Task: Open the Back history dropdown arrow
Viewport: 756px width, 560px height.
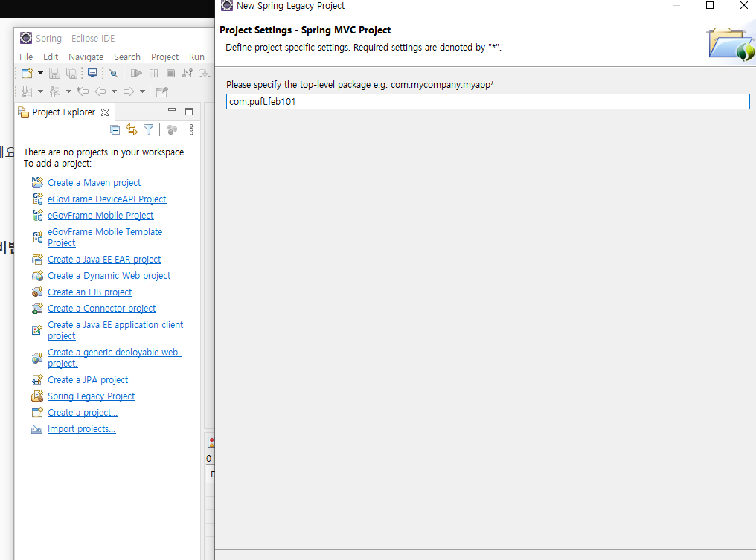Action: [x=115, y=91]
